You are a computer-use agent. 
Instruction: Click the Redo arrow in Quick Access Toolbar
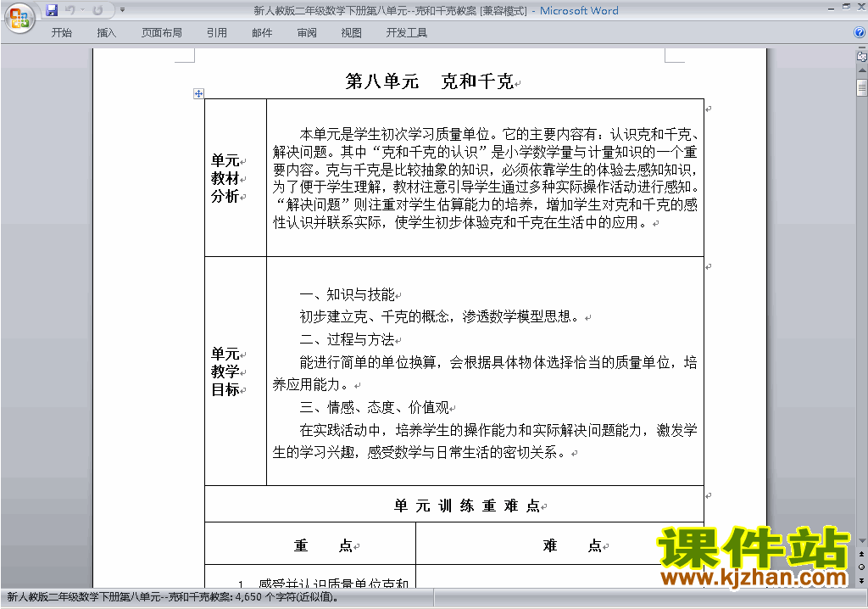(x=97, y=10)
